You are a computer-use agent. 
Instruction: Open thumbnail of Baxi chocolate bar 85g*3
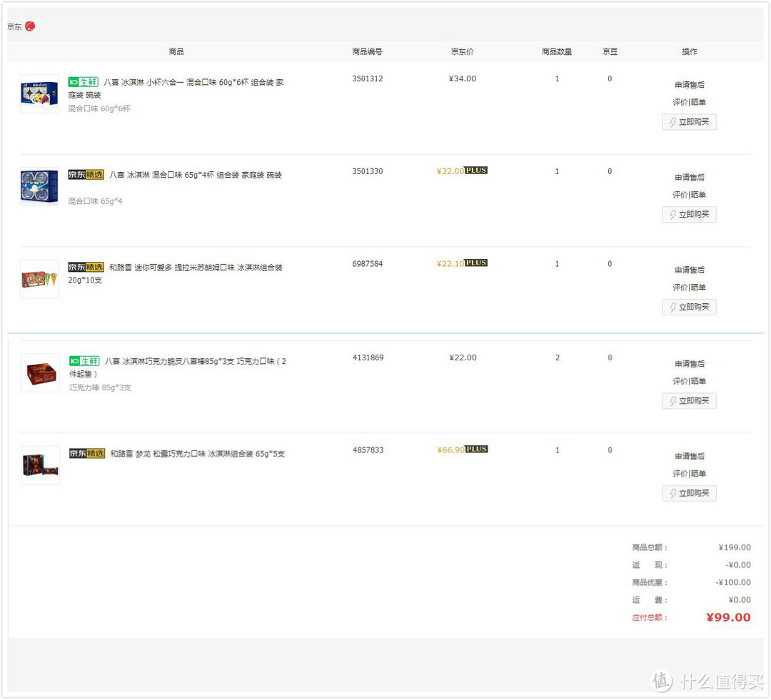click(41, 372)
